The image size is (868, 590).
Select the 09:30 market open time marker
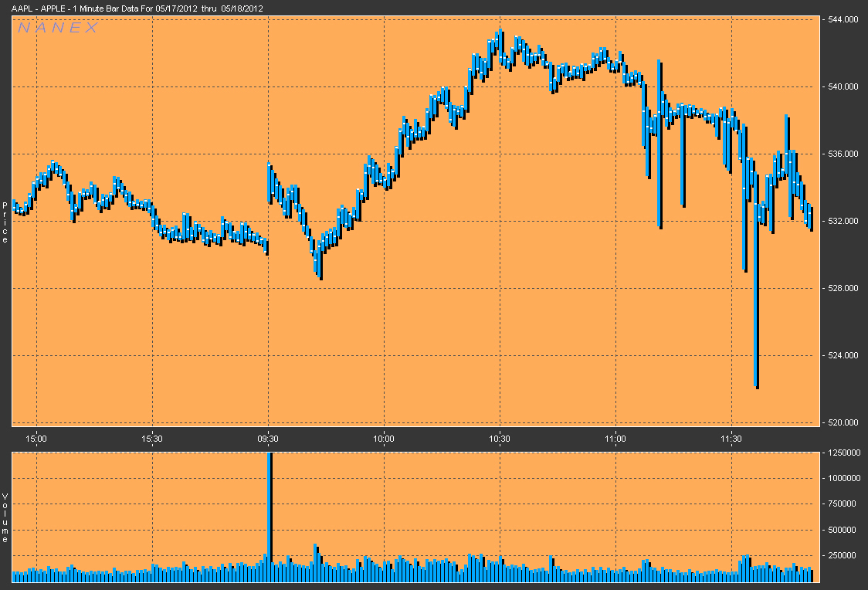tap(268, 438)
